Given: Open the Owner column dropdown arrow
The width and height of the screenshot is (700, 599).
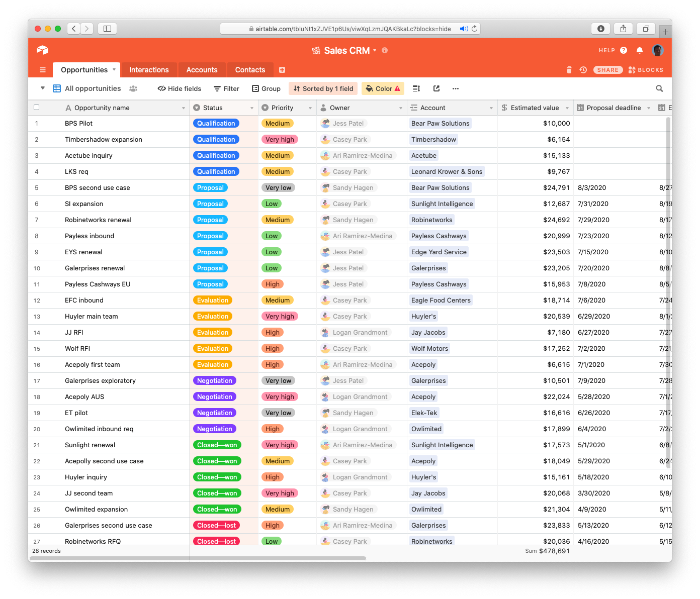Looking at the screenshot, I should click(x=401, y=108).
